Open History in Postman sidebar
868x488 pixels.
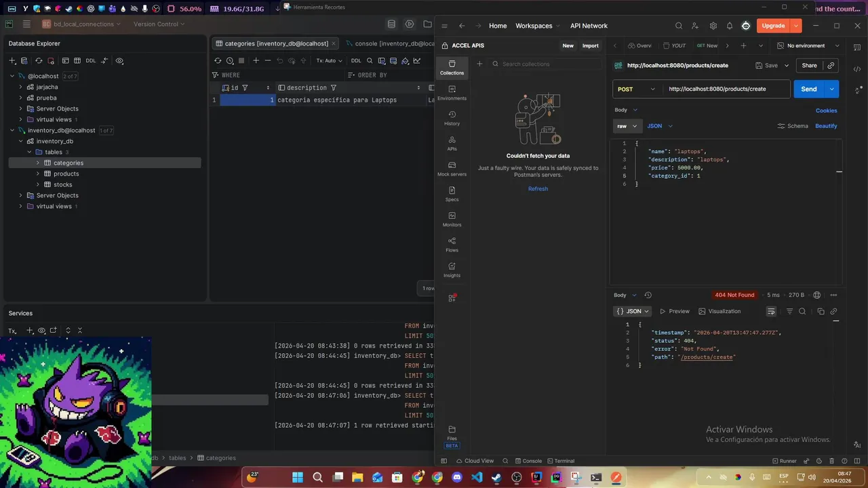pyautogui.click(x=452, y=118)
